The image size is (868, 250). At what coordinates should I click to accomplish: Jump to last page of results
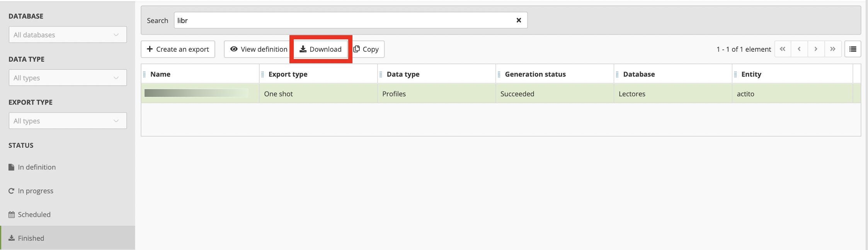tap(833, 49)
